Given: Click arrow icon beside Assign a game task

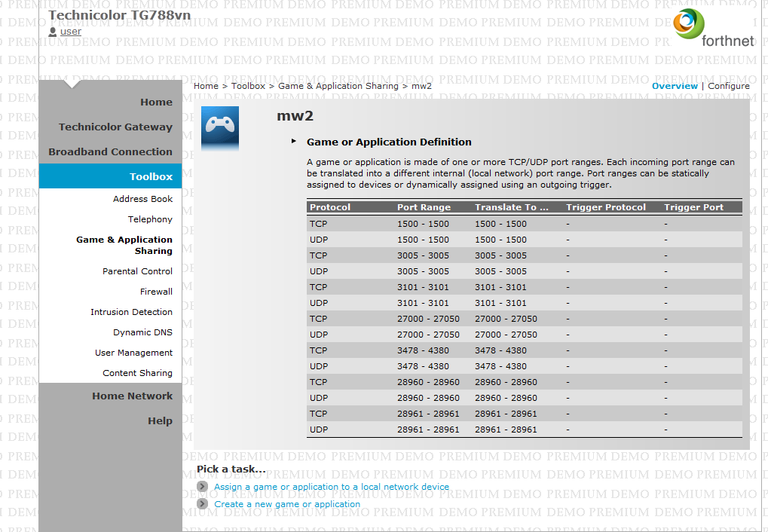Looking at the screenshot, I should [x=202, y=487].
